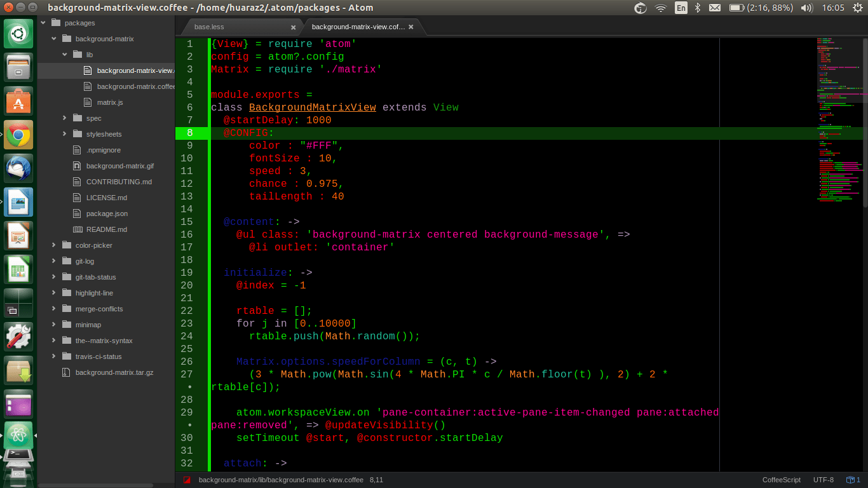This screenshot has height=488, width=868.
Task: Expand the stylesheets folder
Action: tap(65, 134)
